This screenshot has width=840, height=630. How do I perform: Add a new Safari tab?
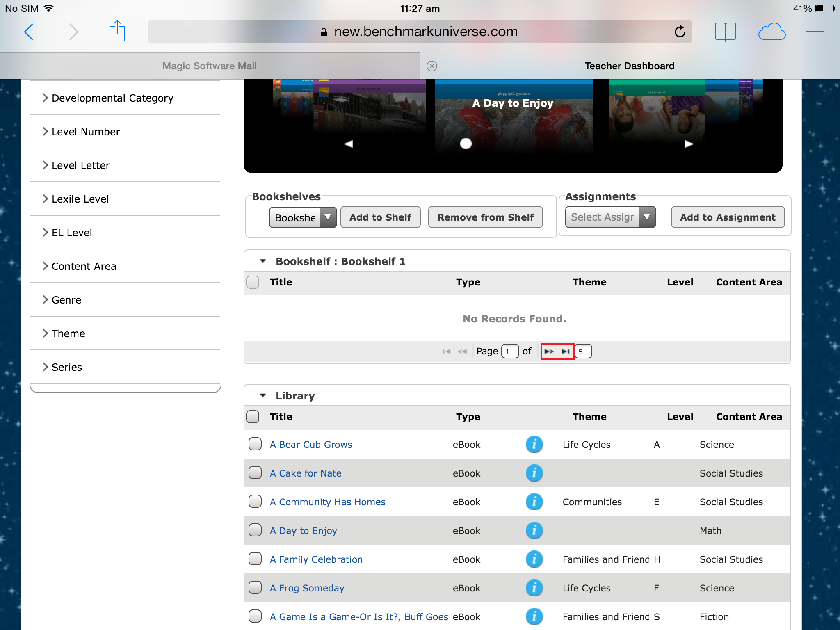pyautogui.click(x=815, y=32)
